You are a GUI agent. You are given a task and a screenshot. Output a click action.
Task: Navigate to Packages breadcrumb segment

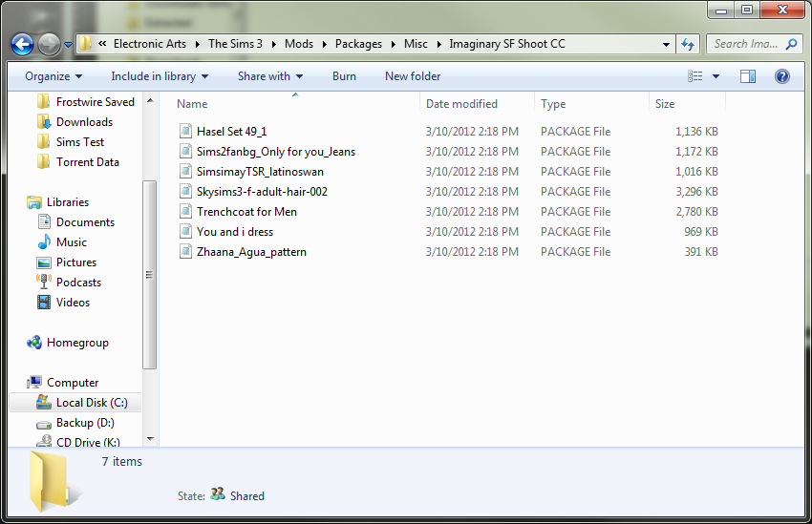358,44
